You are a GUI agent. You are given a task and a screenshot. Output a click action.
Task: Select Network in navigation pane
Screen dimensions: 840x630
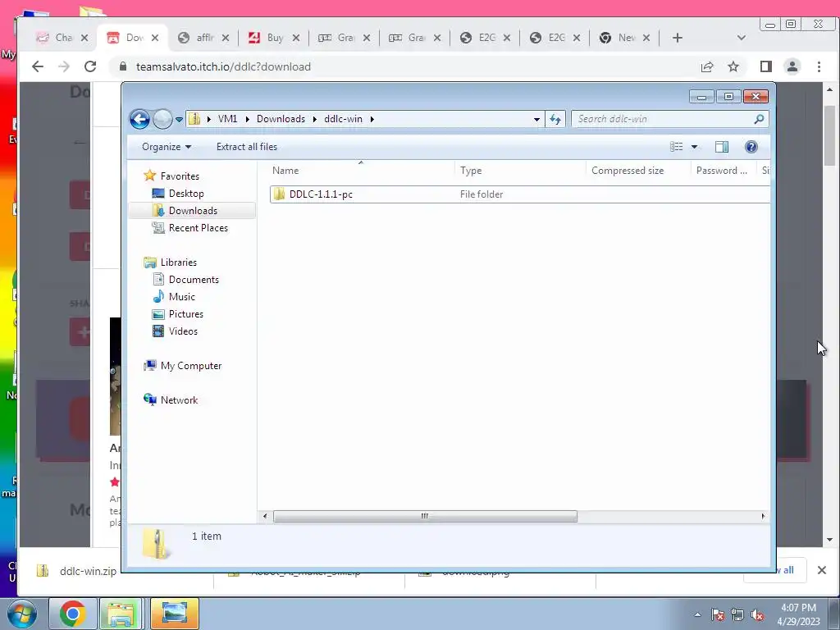click(x=179, y=400)
